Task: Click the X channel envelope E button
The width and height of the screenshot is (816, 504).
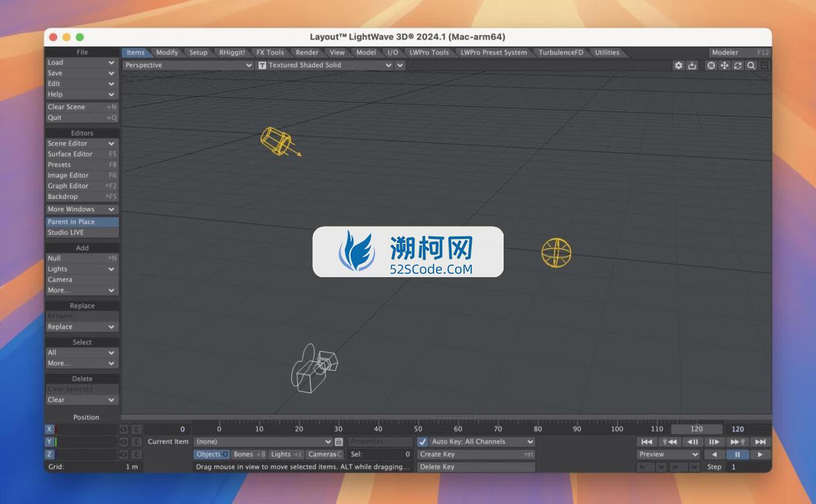Action: pos(136,429)
